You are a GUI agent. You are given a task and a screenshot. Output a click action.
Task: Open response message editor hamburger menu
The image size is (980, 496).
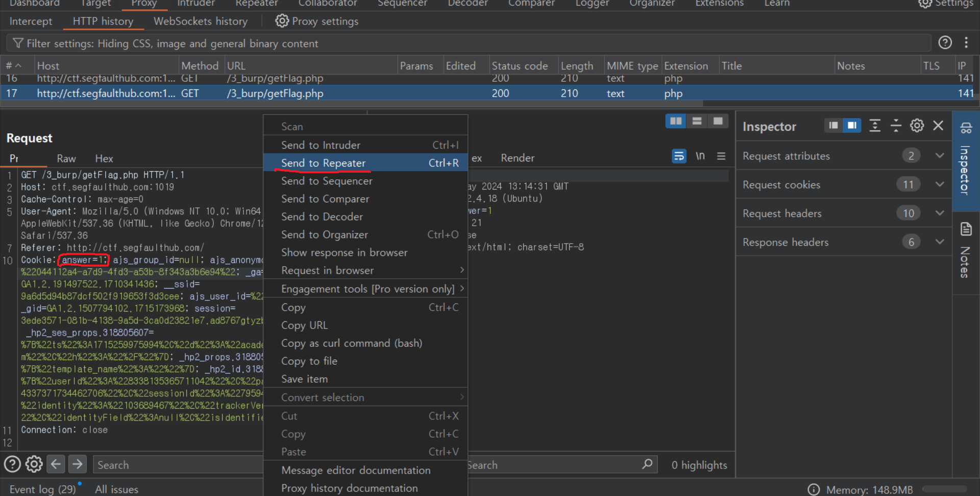721,156
